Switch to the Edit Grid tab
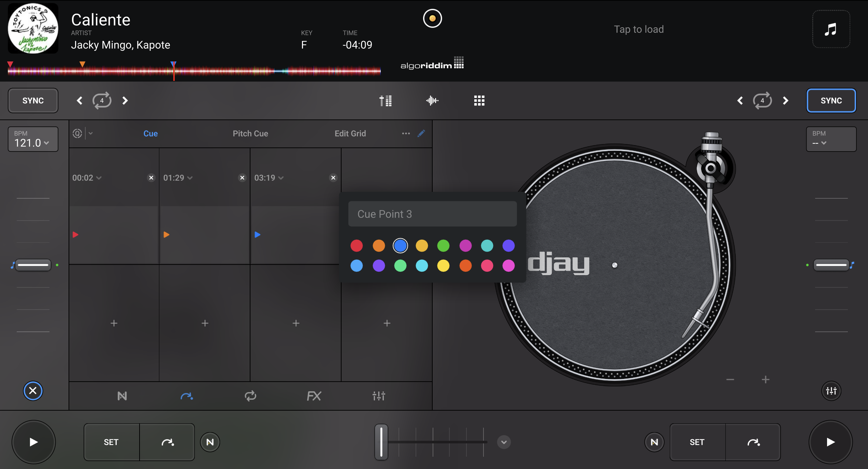 [x=350, y=133]
